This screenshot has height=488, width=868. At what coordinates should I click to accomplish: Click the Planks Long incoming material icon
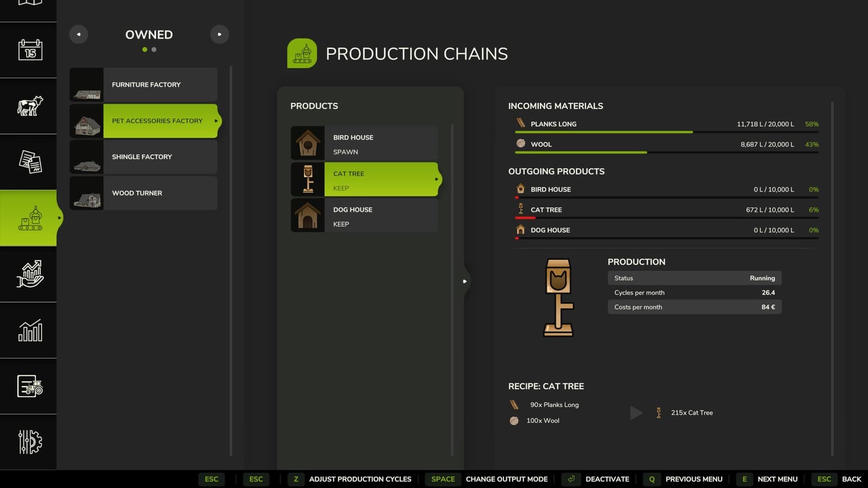click(521, 123)
